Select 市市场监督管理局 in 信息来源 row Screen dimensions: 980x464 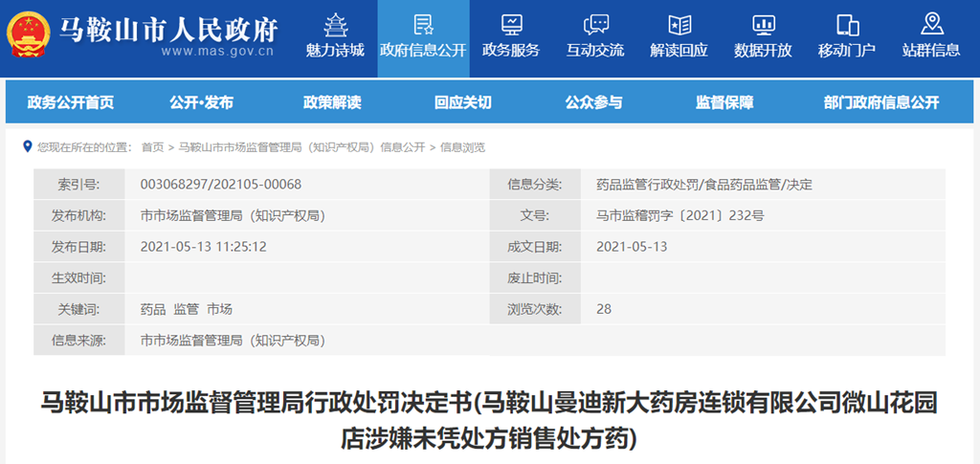233,341
